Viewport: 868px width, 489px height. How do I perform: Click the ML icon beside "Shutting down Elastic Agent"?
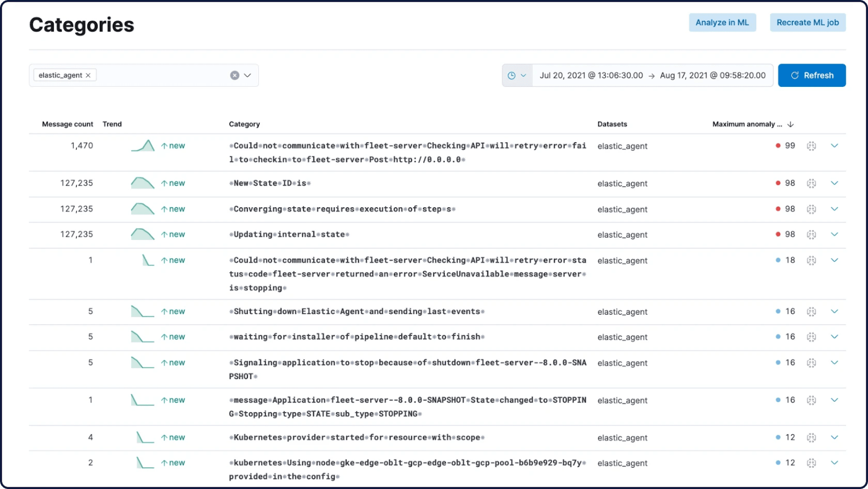(811, 311)
